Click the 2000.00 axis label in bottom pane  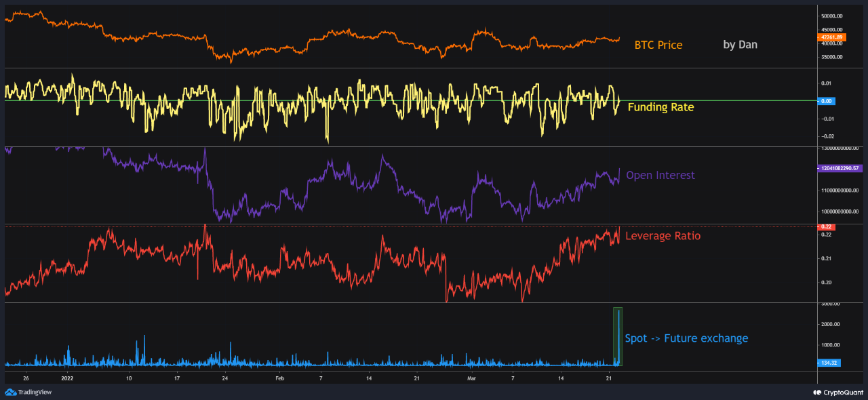coord(831,325)
